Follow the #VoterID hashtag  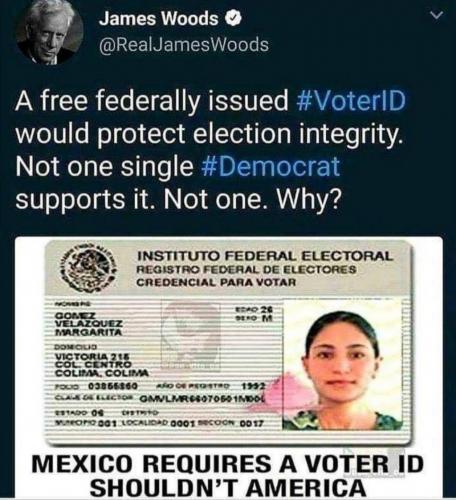[x=351, y=100]
